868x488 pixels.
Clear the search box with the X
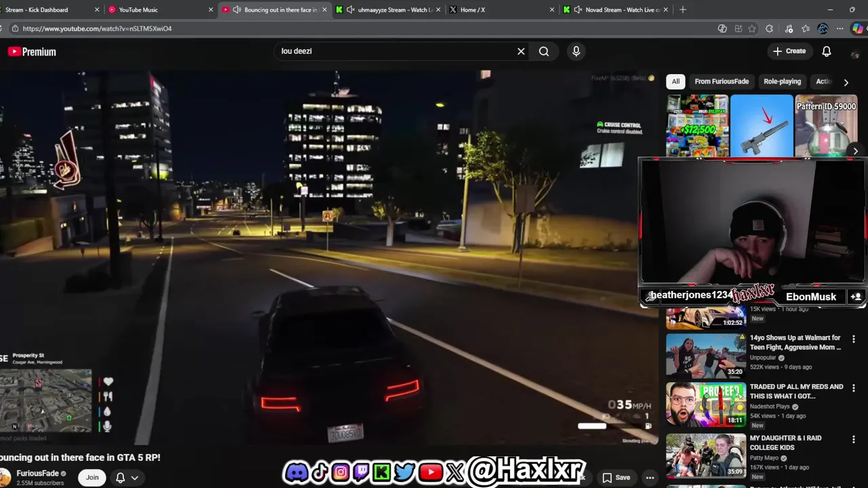coord(521,52)
